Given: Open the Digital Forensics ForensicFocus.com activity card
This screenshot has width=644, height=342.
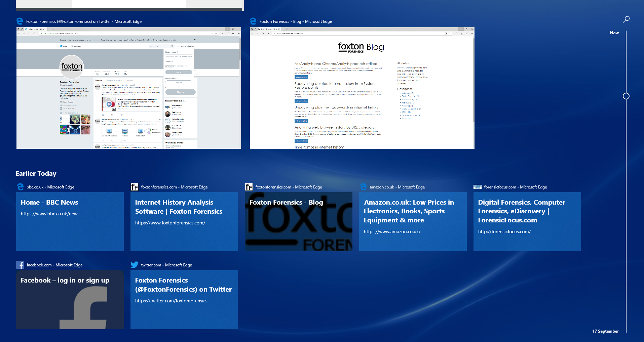Looking at the screenshot, I should (x=527, y=222).
